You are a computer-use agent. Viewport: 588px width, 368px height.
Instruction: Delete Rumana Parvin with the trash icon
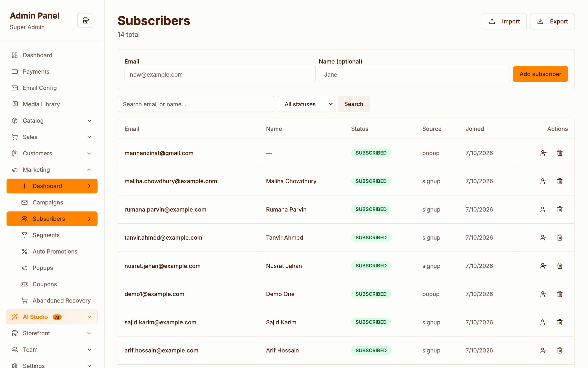(x=560, y=209)
